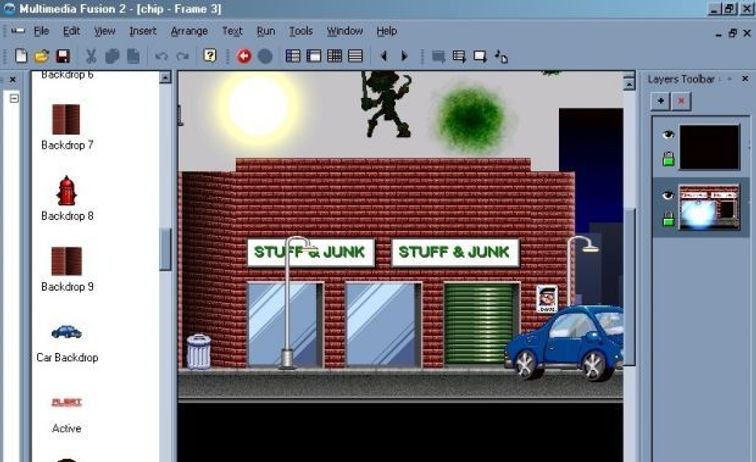Go to the previous frame arrow
Viewport: 756px width, 462px height.
[384, 56]
